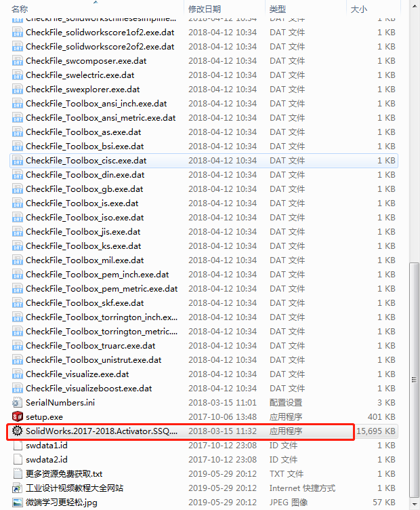Select SolidWorks.2017-2018.Activator.SSQ... file name
420x510 pixels.
pos(102,431)
